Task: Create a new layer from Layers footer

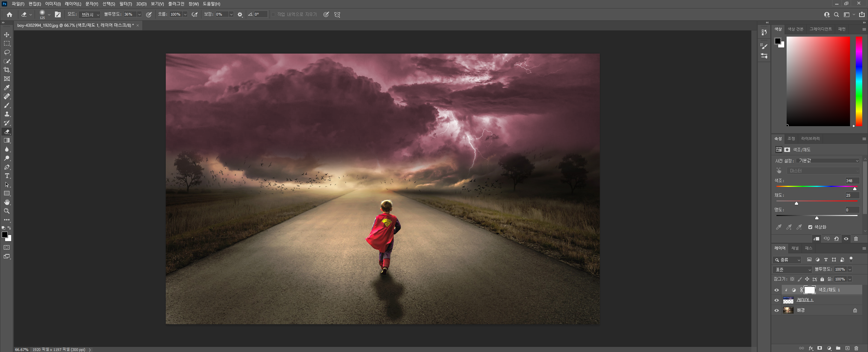Action: [x=847, y=348]
